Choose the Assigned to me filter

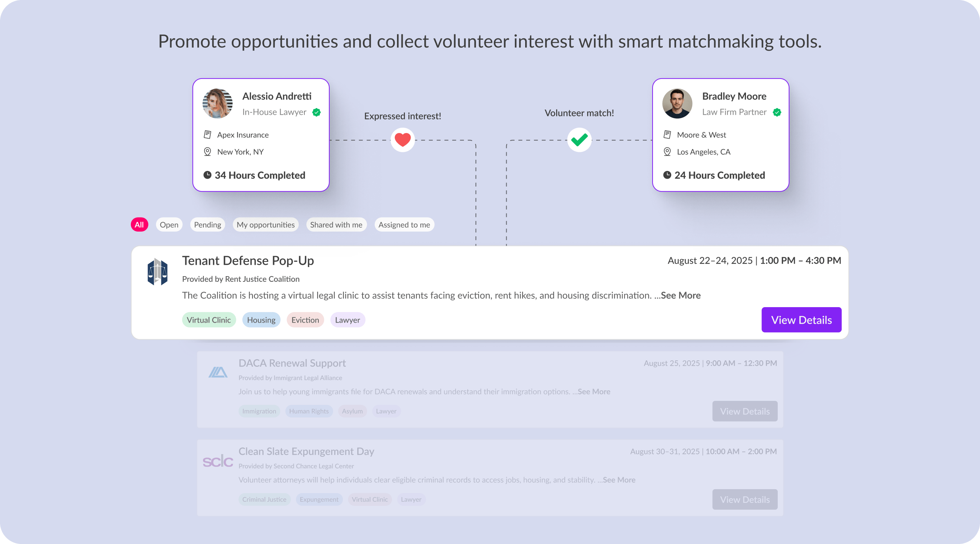(404, 225)
